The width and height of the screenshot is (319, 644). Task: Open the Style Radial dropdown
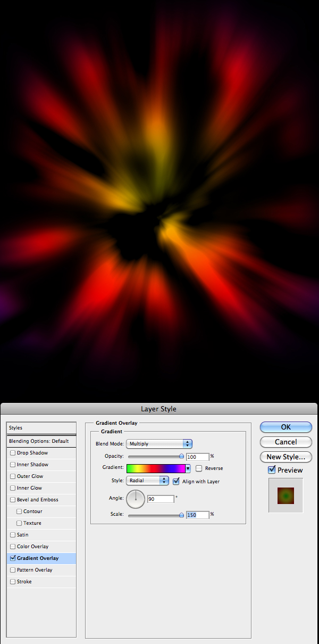click(147, 481)
